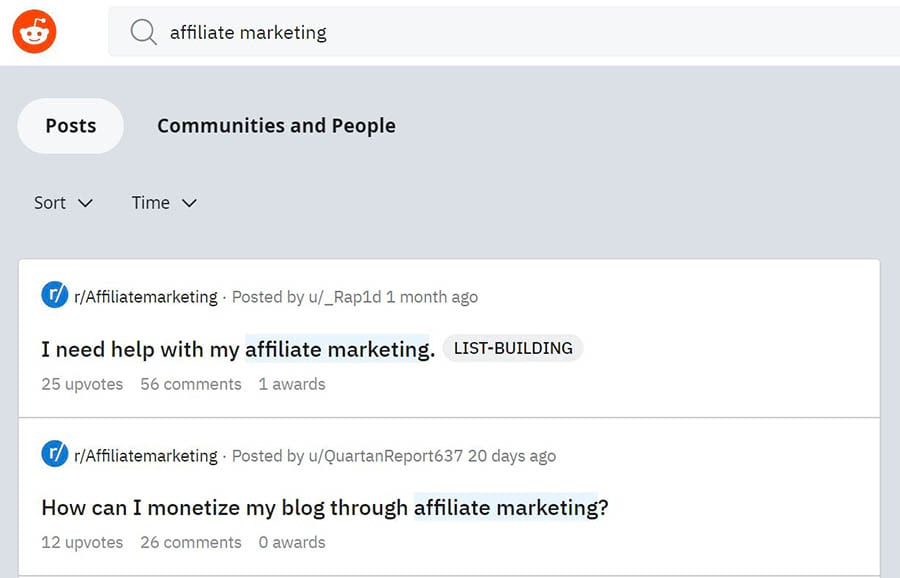Viewport: 900px width, 578px height.
Task: Click the LIST-BUILDING flair tag
Action: [513, 349]
